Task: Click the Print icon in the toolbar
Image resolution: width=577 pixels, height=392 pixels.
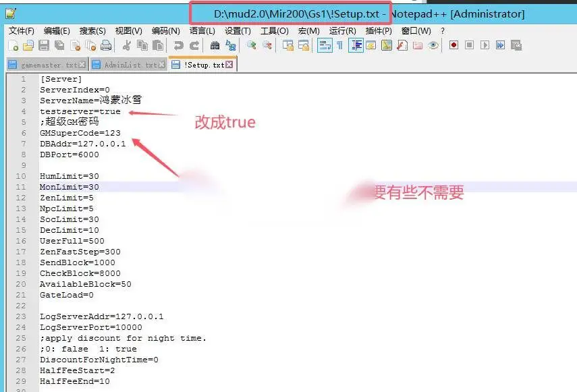Action: tap(106, 46)
